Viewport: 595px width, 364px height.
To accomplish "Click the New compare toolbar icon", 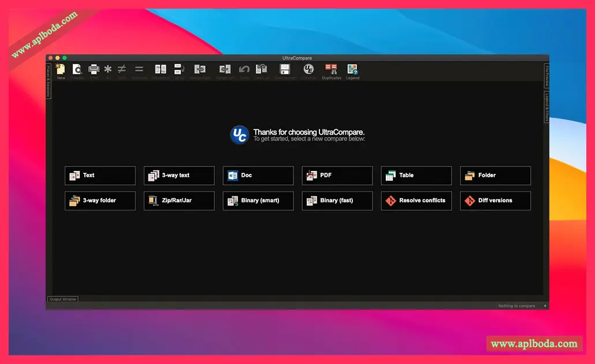I will point(61,70).
